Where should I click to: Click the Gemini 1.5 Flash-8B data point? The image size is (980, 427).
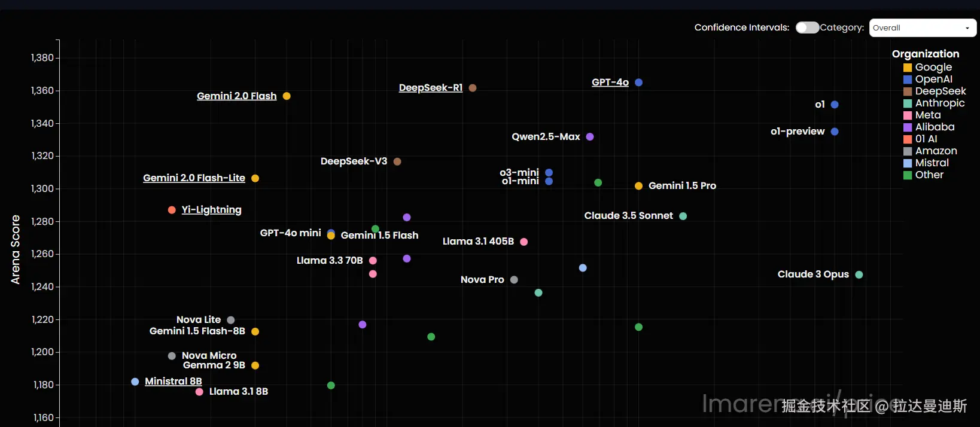click(x=255, y=331)
